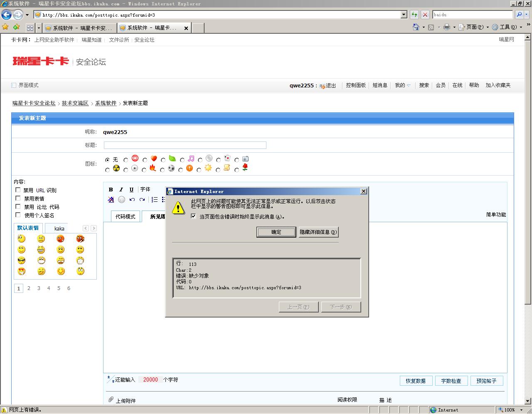The height and width of the screenshot is (414, 532).
Task: Apply Bold formatting in the editor
Action: click(111, 189)
